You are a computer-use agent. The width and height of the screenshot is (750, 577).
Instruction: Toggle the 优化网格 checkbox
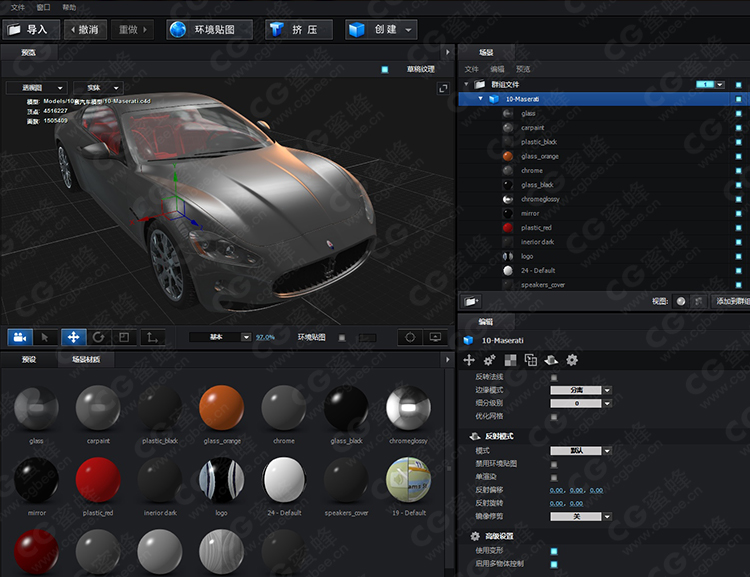click(x=554, y=417)
